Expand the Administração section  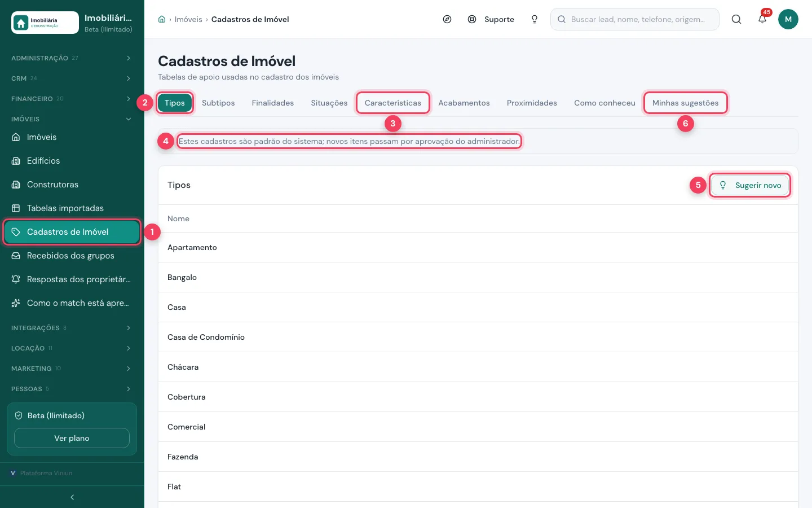point(72,58)
